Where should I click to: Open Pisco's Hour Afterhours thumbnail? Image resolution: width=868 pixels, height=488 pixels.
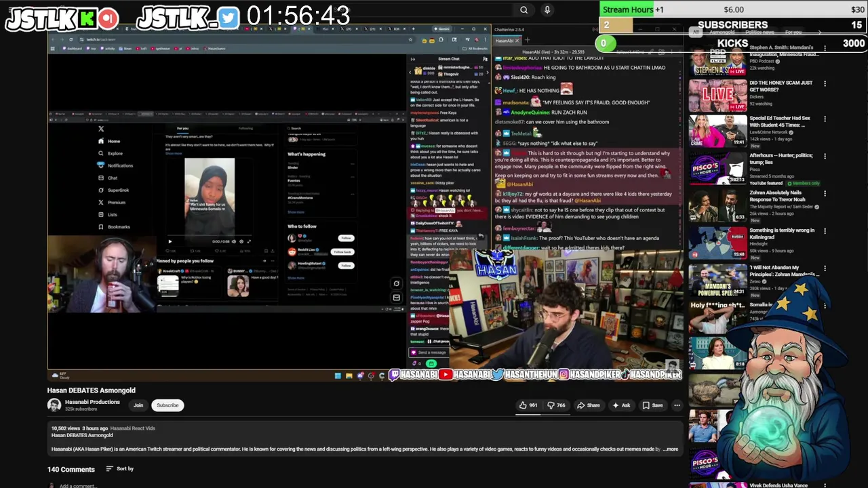pyautogui.click(x=717, y=168)
